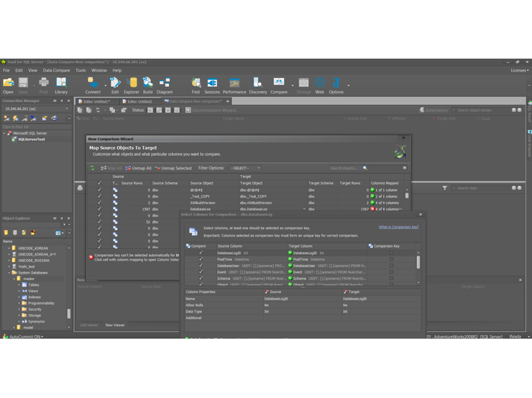Image resolution: width=532 pixels, height=398 pixels.
Task: Open What is Comparison key link
Action: [399, 226]
